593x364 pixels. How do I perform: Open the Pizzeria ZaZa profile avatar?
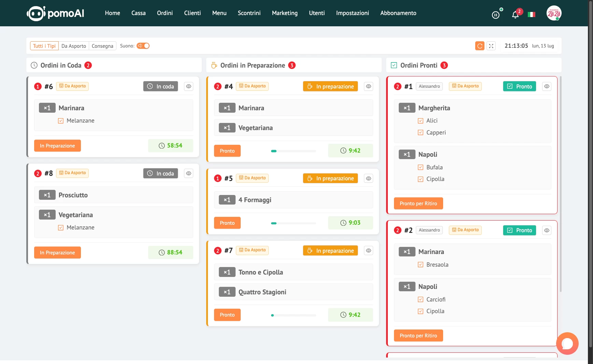click(554, 13)
